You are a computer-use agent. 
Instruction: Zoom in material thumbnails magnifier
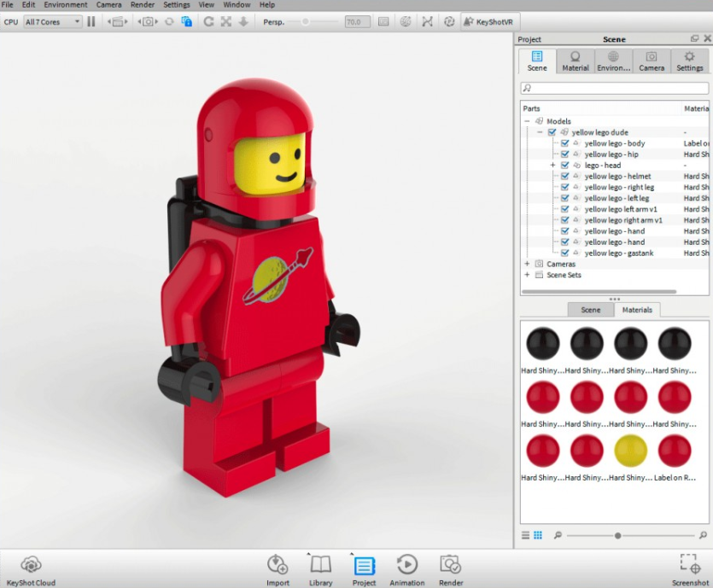[x=703, y=535]
